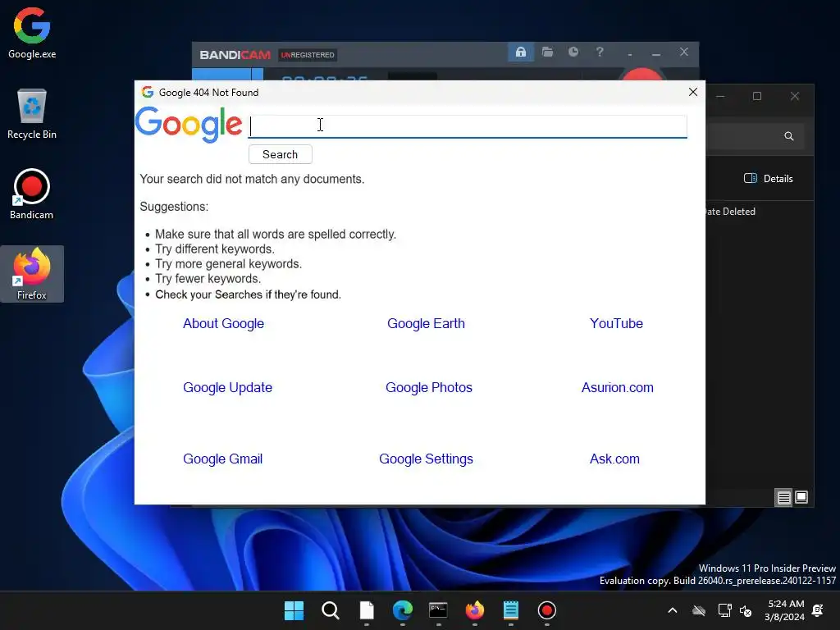Screen dimensions: 840x630
Task: Click the Bandicam UNREGISTERED label
Action: pos(308,55)
